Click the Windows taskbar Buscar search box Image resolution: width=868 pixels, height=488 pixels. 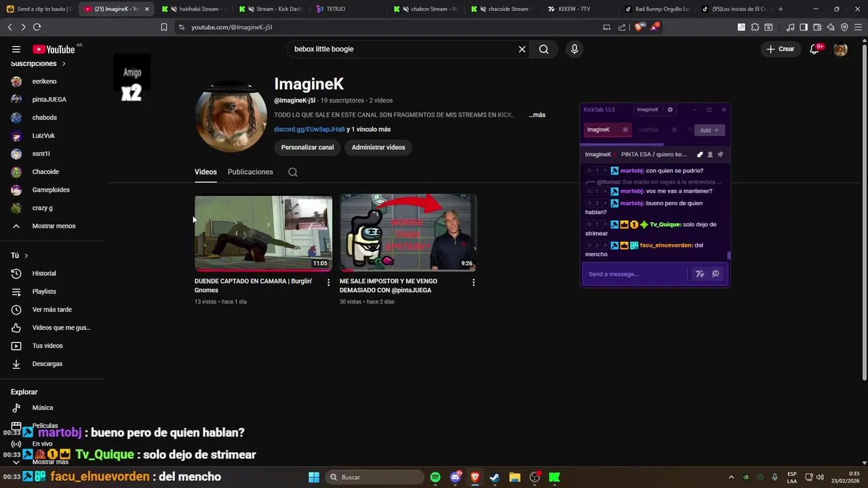(374, 477)
